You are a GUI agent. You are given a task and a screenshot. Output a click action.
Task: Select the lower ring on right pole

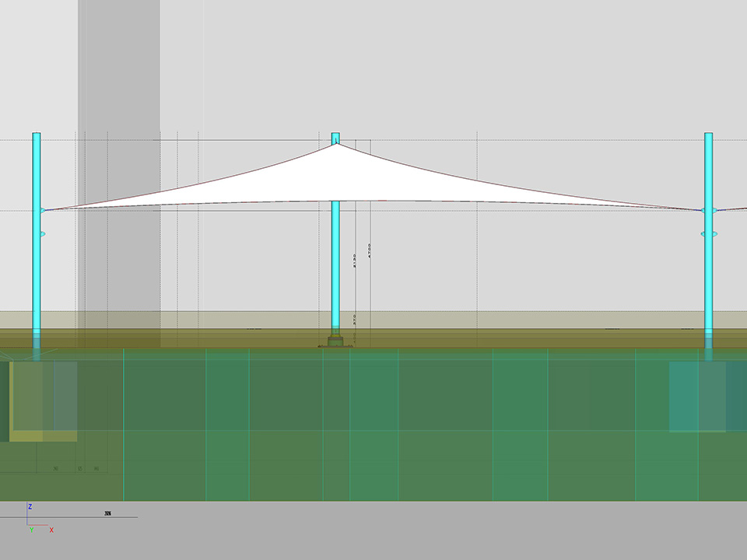pyautogui.click(x=708, y=234)
